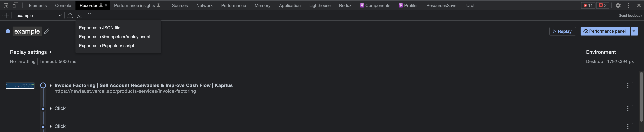The width and height of the screenshot is (644, 132).
Task: Open the example recording selector dropdown
Action: click(39, 15)
